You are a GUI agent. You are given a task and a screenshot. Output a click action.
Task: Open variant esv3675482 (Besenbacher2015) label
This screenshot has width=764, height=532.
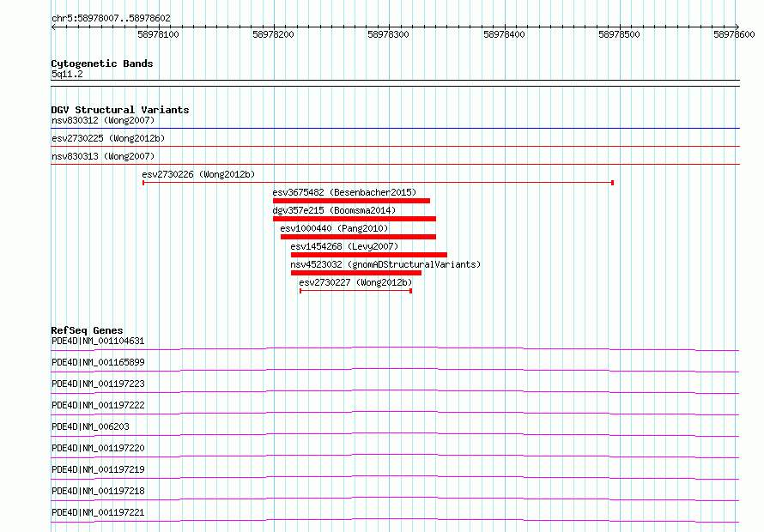coord(344,192)
